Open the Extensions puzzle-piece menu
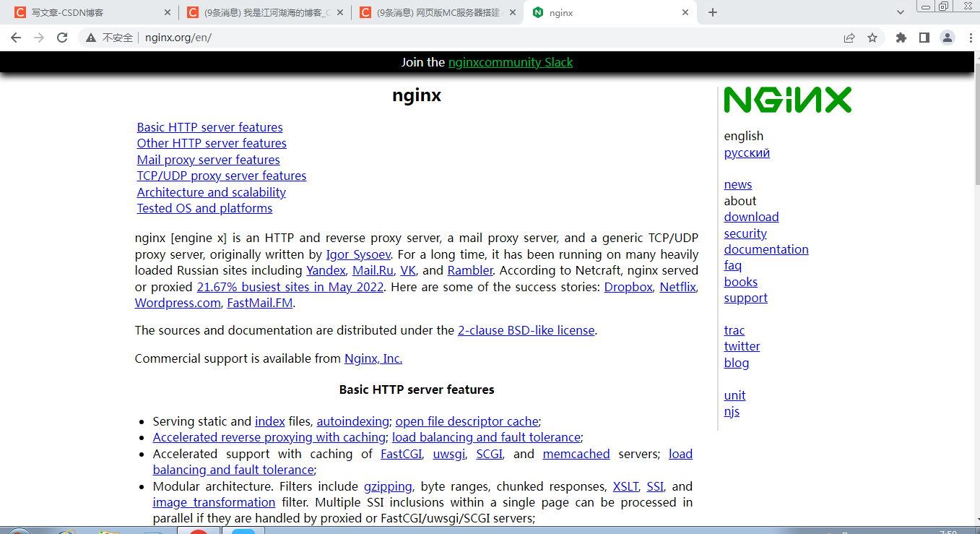980x534 pixels. (901, 38)
